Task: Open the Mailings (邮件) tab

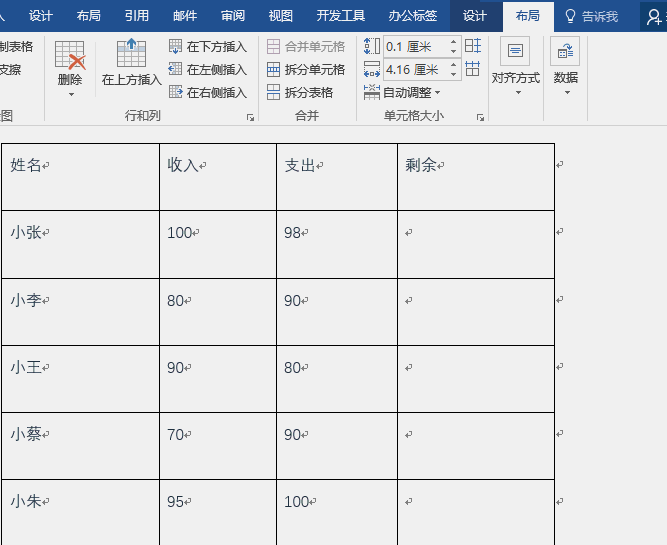Action: tap(185, 16)
